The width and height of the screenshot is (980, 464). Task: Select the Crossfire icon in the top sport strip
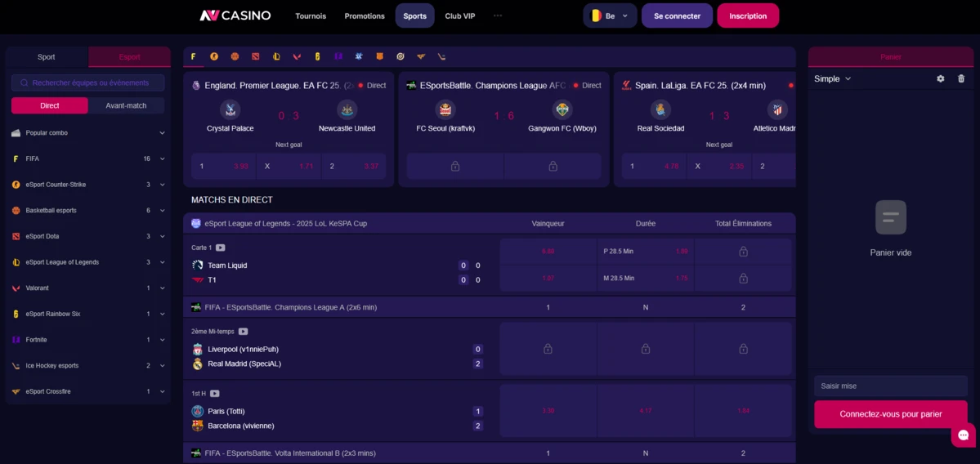pos(421,56)
